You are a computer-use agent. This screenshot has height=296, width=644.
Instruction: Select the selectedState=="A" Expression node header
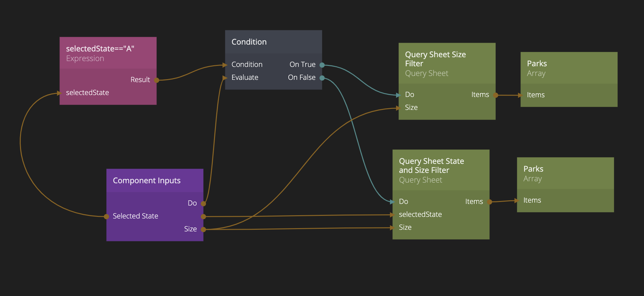pos(108,53)
